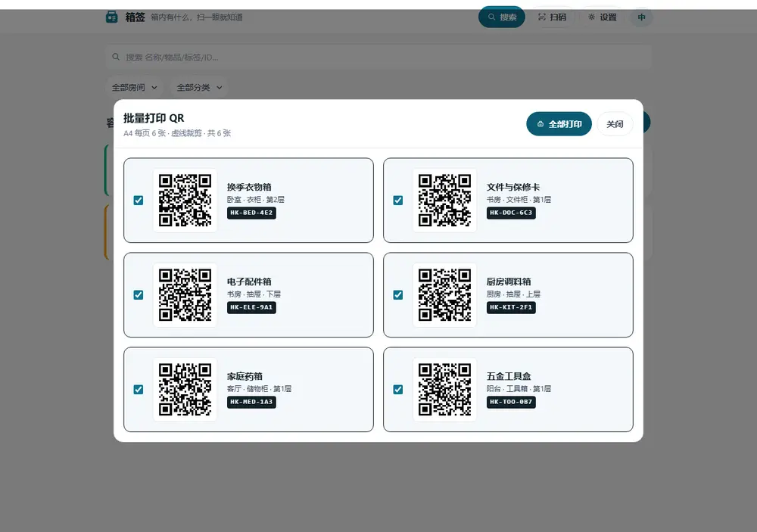Expand the 全部房间 dropdown
The height and width of the screenshot is (532, 757).
tap(135, 87)
